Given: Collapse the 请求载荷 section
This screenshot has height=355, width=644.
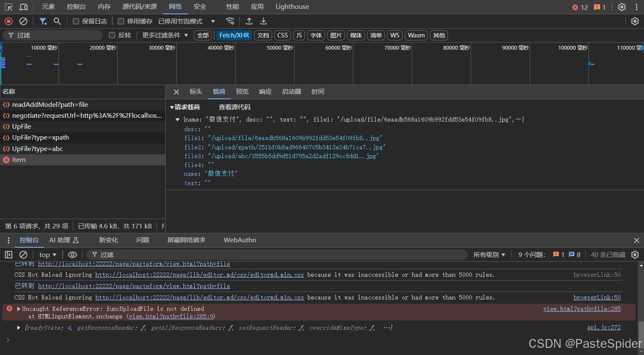Looking at the screenshot, I should click(172, 107).
